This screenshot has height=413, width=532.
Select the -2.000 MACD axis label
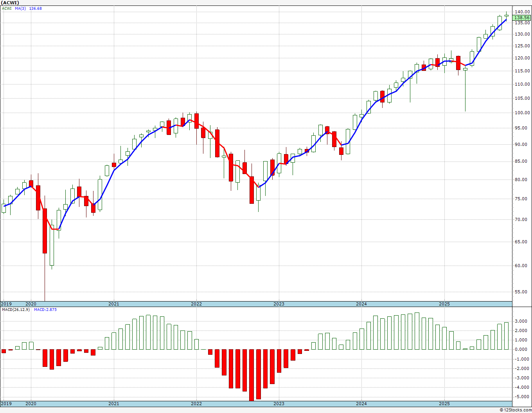pyautogui.click(x=523, y=368)
